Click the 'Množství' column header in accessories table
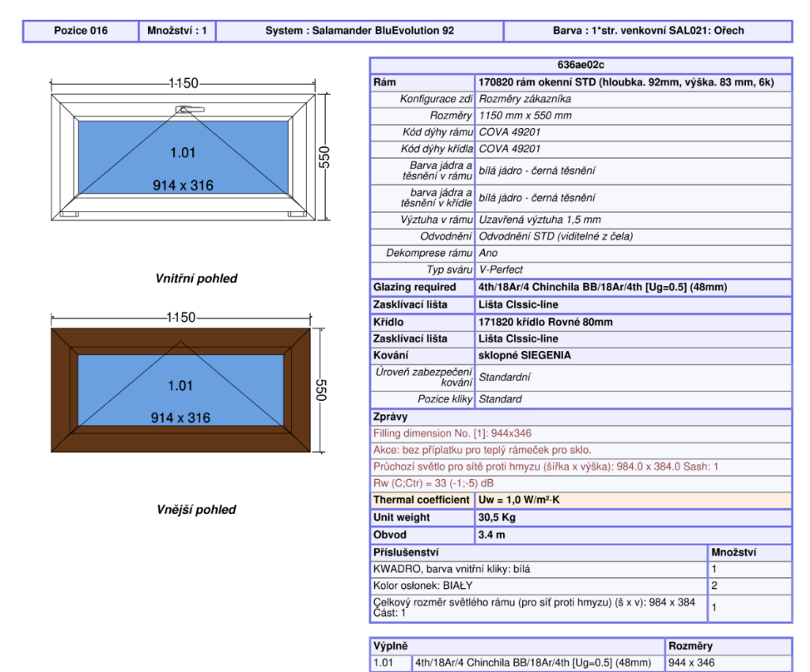The height and width of the screenshot is (672, 810). (733, 553)
